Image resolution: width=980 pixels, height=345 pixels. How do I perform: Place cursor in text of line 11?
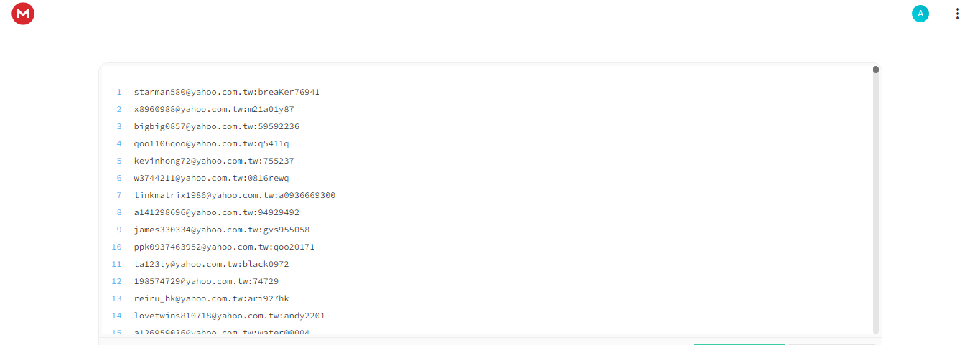click(x=211, y=264)
